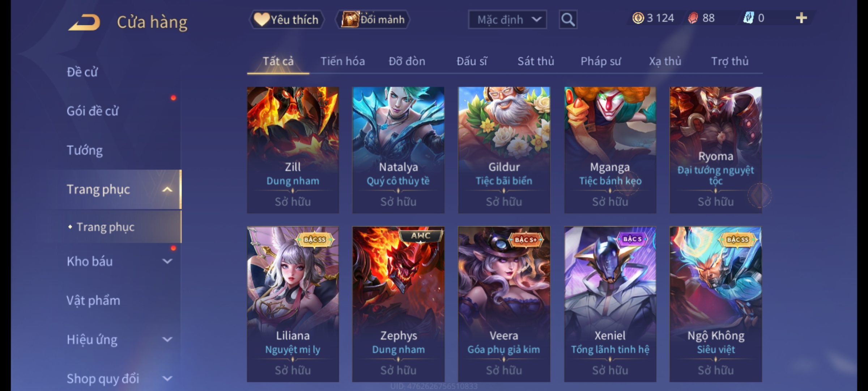The width and height of the screenshot is (868, 391).
Task: Tap the golden back arrow icon
Action: pos(84,22)
